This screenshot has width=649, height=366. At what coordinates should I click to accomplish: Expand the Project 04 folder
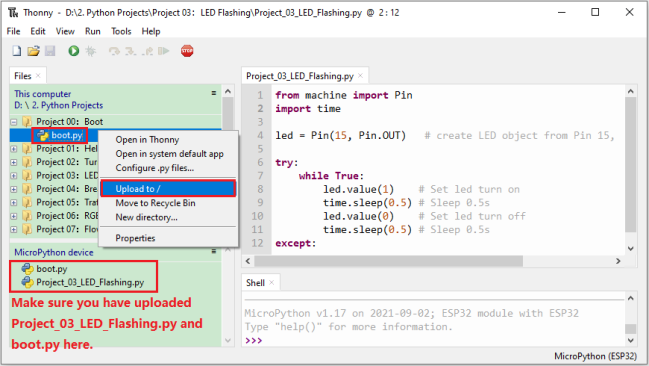[14, 189]
